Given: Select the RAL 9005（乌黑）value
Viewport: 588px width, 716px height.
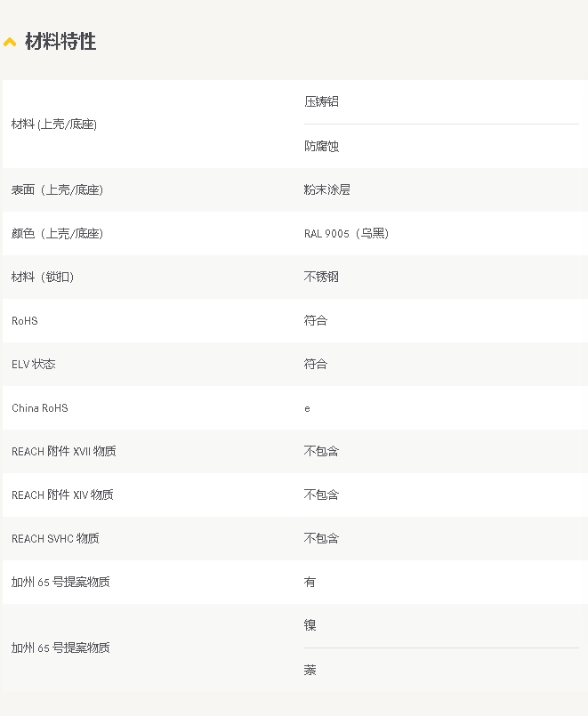Looking at the screenshot, I should (x=347, y=234).
